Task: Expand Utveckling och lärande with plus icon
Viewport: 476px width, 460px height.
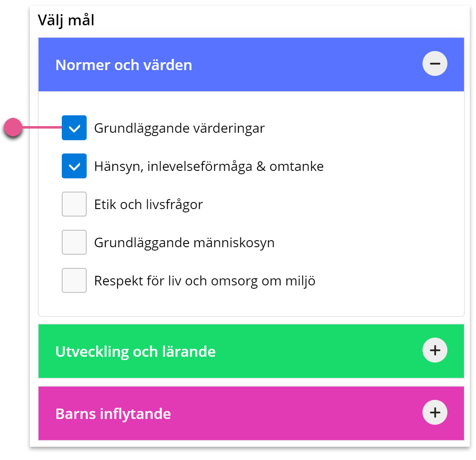Action: (x=435, y=350)
